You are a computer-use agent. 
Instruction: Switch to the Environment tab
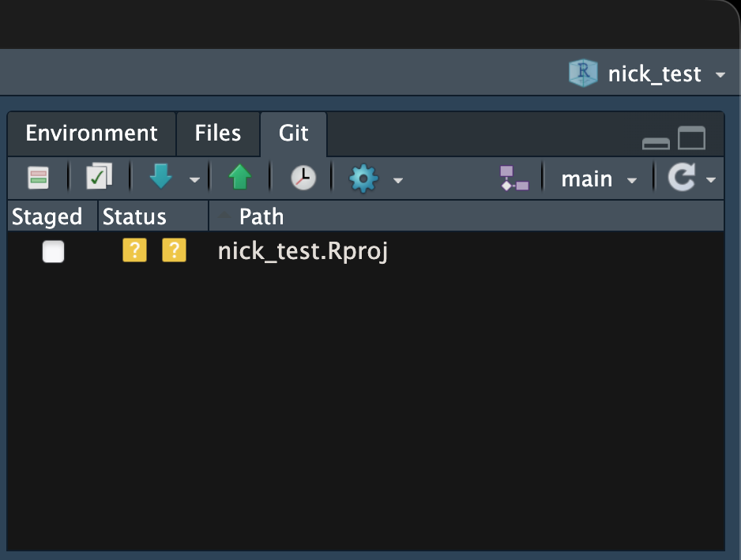[x=91, y=133]
